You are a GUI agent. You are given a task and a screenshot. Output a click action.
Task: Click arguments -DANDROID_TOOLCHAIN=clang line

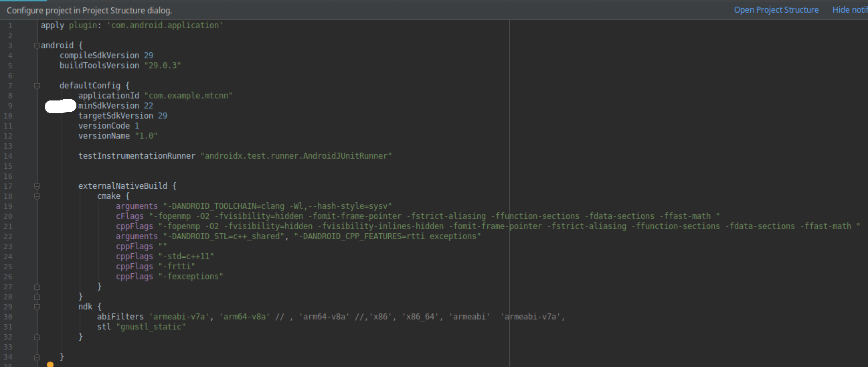(254, 206)
